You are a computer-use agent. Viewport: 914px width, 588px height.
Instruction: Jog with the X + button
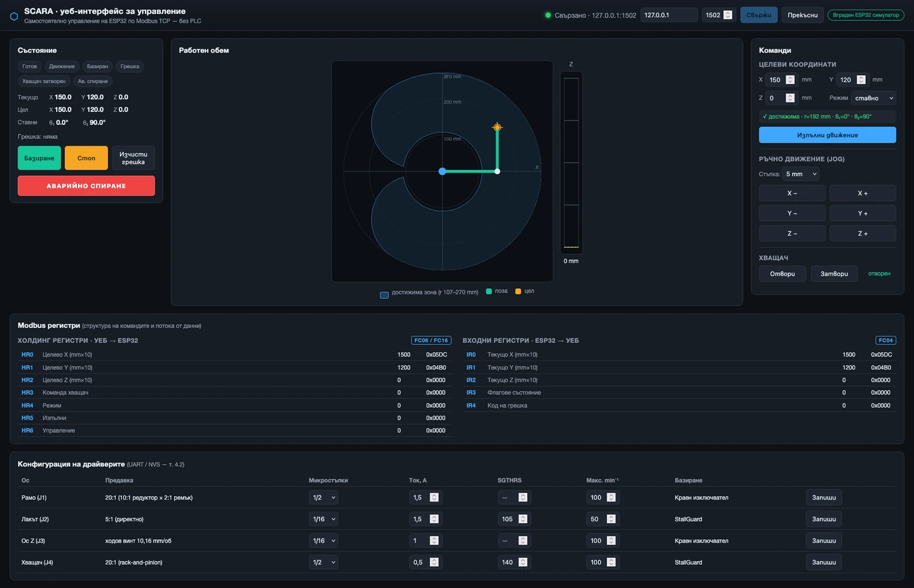[863, 193]
